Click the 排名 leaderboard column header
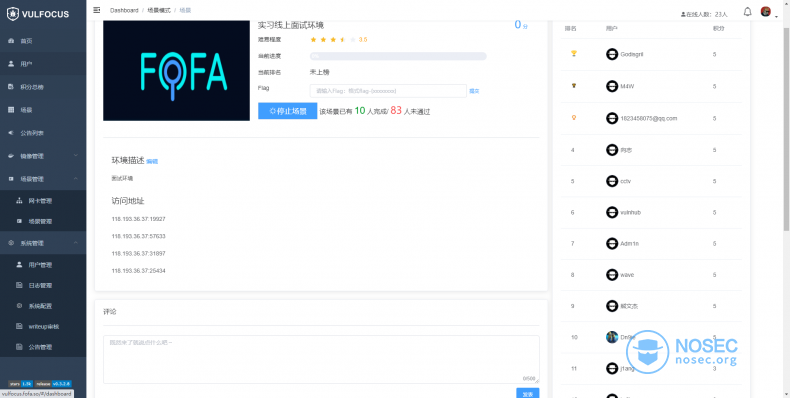The width and height of the screenshot is (790, 398). (x=570, y=29)
